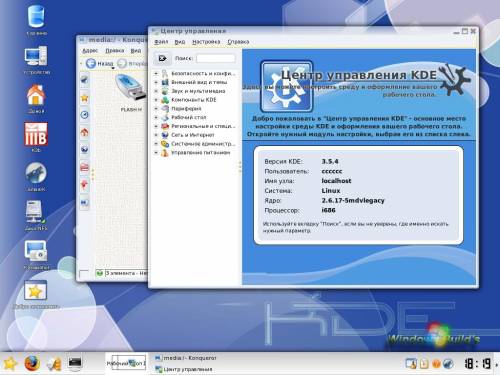Click the KDE version value 3.5.4
Image resolution: width=500 pixels, height=375 pixels.
330,161
